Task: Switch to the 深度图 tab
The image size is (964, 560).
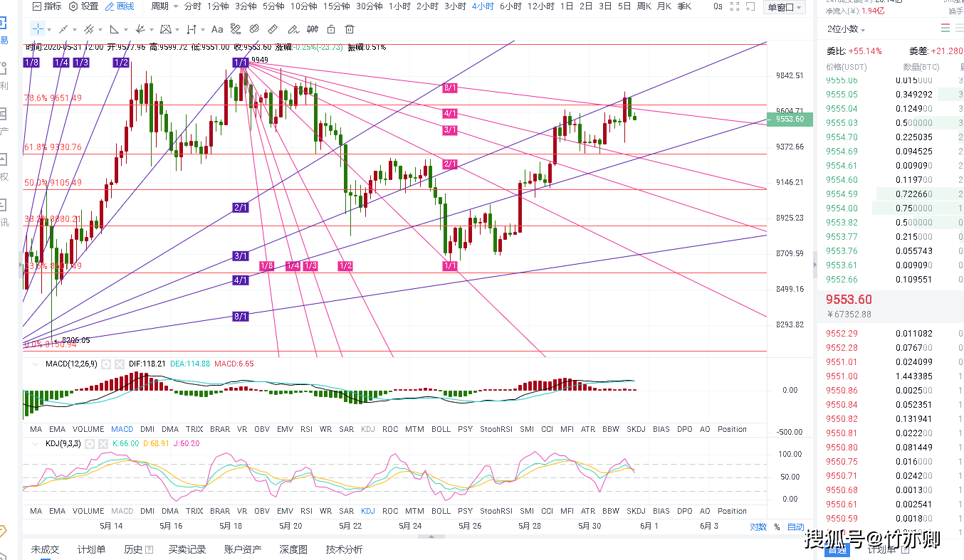Action: [x=293, y=549]
